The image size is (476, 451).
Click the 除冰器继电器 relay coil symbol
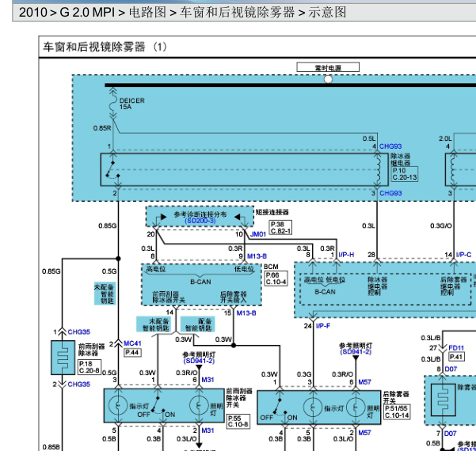(377, 169)
